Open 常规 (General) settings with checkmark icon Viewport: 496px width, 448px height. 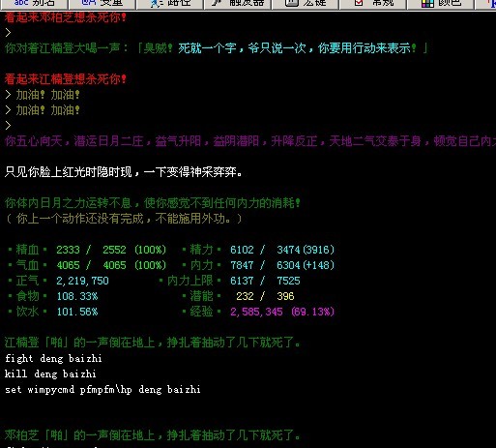pos(372,4)
